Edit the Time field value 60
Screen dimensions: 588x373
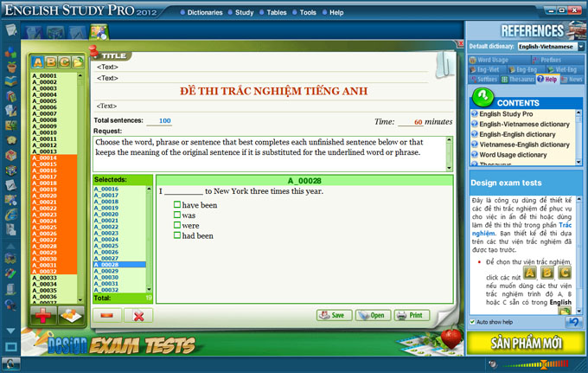[411, 121]
